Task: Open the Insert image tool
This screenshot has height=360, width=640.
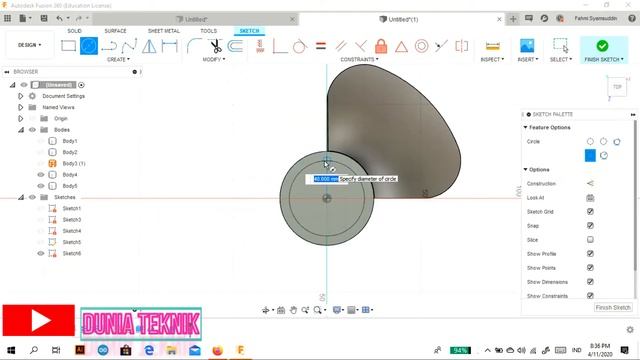Action: point(527,46)
